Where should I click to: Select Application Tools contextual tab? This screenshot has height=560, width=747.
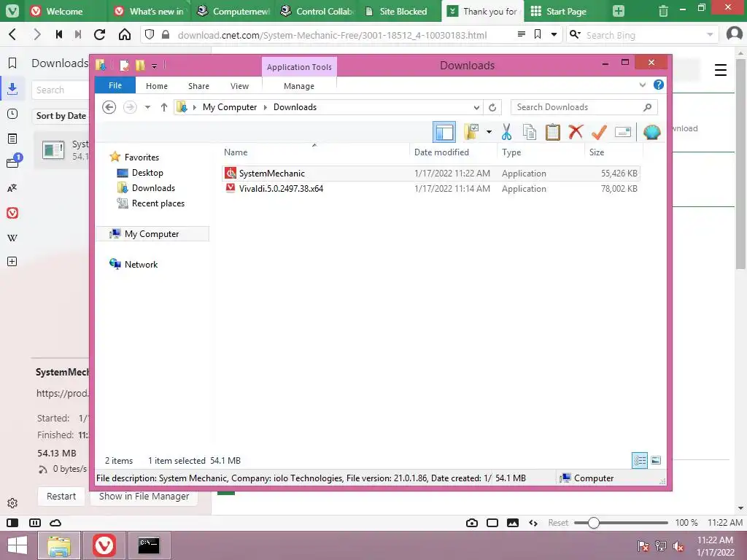pos(299,66)
